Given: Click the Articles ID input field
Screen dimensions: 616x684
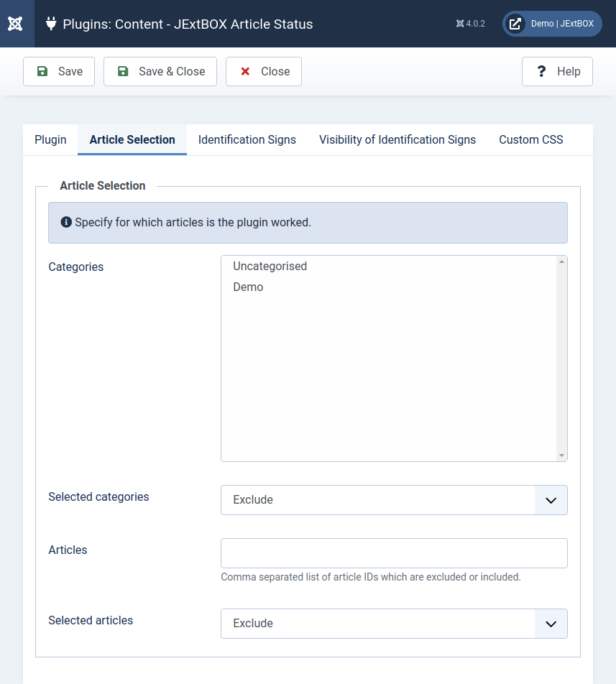Looking at the screenshot, I should (394, 553).
